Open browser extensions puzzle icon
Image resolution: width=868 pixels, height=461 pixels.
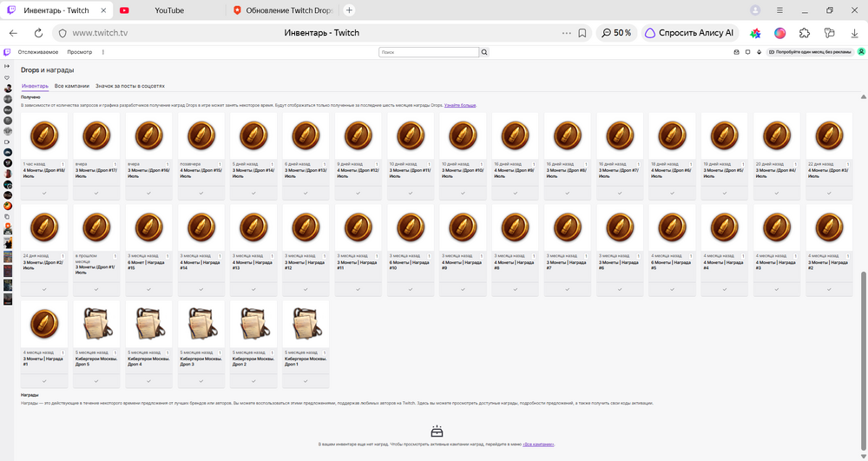[805, 33]
